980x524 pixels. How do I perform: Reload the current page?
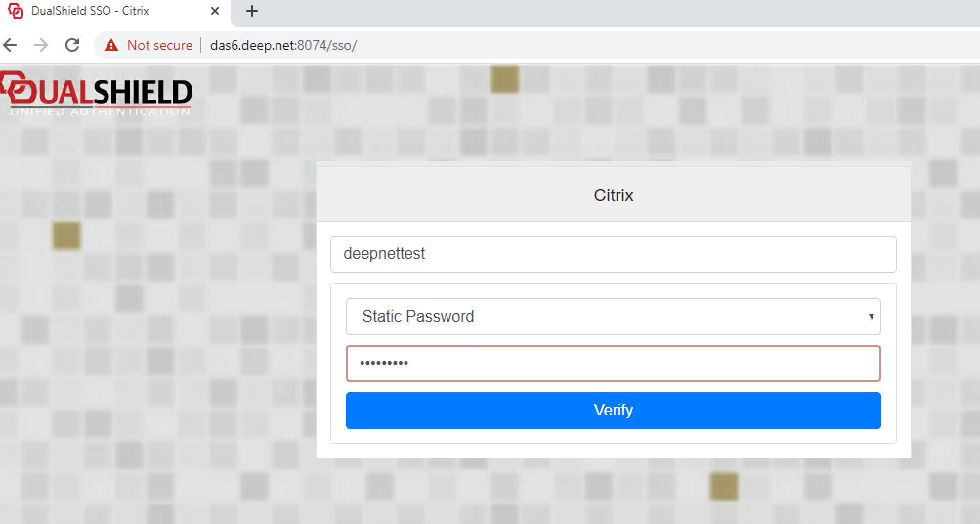(x=72, y=45)
